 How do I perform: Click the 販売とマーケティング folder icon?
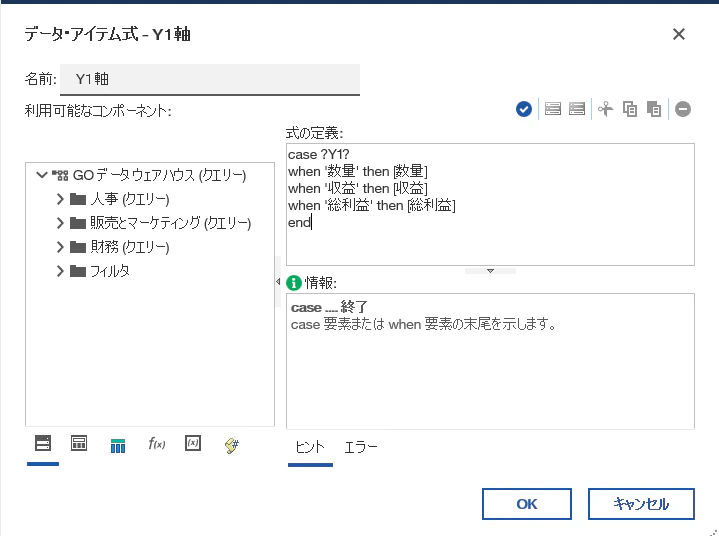(x=77, y=223)
